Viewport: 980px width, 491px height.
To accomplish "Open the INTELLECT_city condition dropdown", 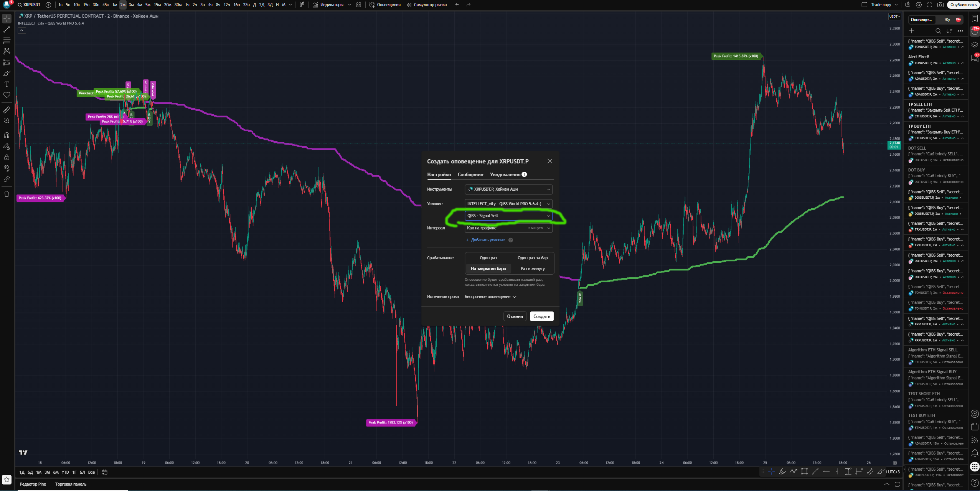I will [x=508, y=204].
